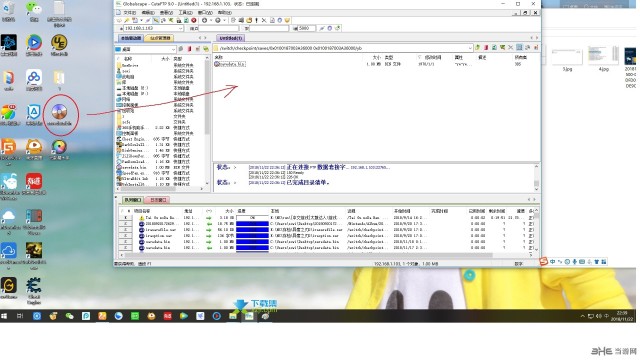640x360 pixels.
Task: Select savedata.bin in local file list
Action: point(135,167)
